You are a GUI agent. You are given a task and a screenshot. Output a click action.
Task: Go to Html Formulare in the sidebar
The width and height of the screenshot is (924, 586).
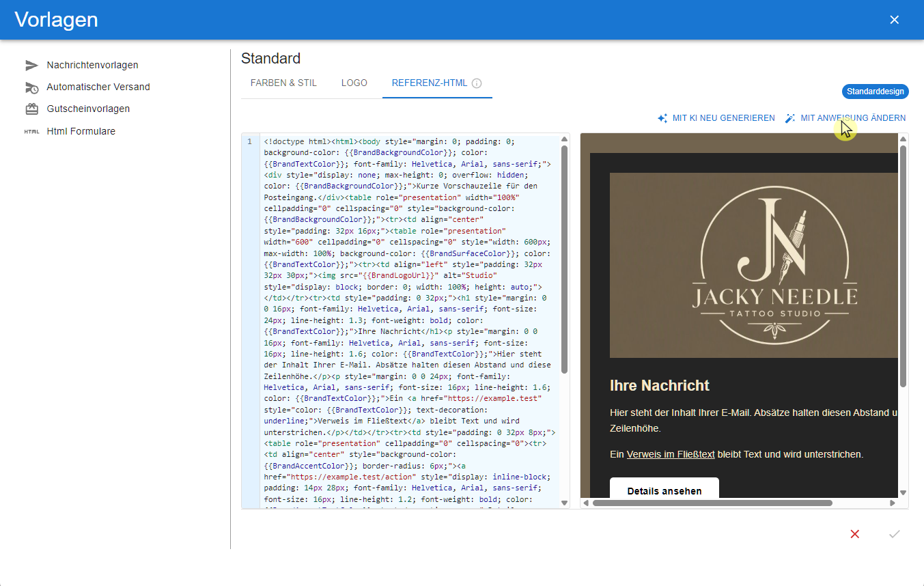click(x=81, y=131)
